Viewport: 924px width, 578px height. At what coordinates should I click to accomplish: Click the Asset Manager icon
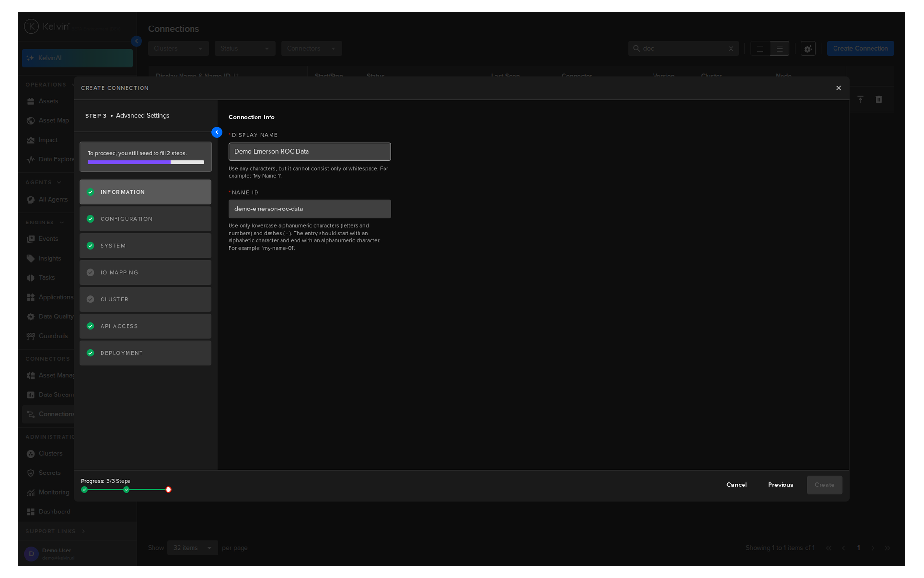coord(31,375)
